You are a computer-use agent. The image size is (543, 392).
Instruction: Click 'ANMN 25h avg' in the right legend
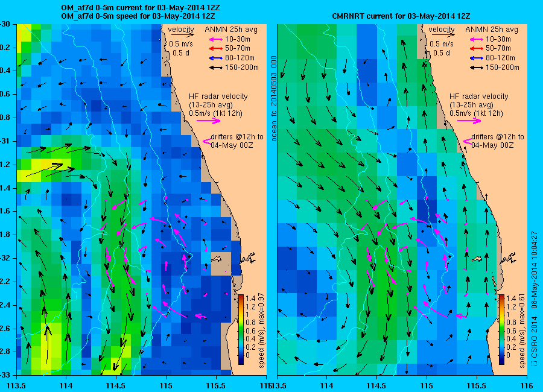[x=492, y=30]
